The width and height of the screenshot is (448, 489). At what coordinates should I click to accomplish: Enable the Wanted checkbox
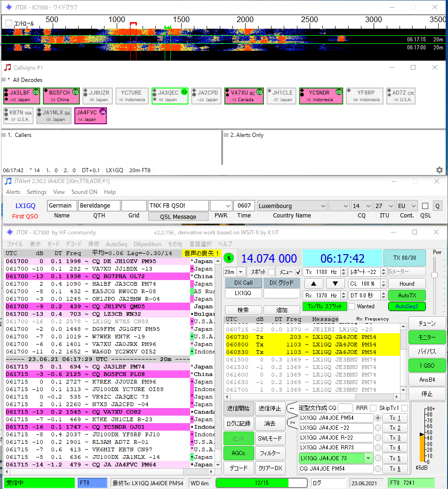pos(352,306)
